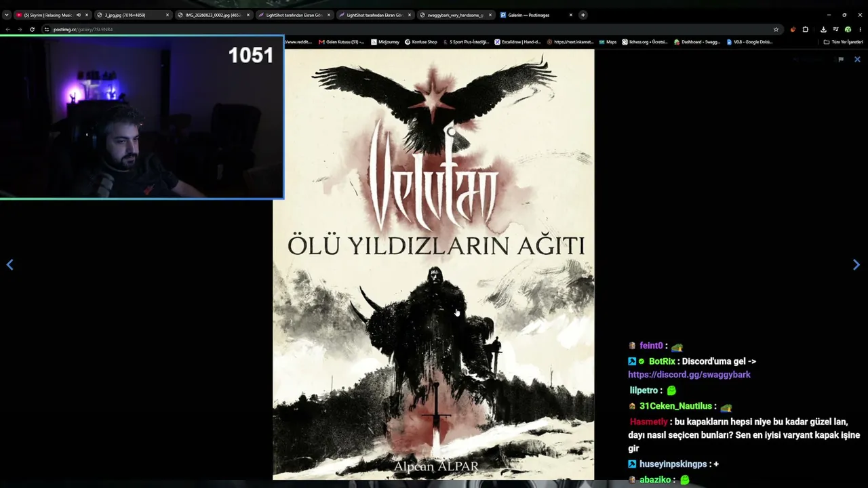Viewport: 868px width, 488px height.
Task: Click username 31Ceken_Nautilus in chat
Action: pos(675,406)
